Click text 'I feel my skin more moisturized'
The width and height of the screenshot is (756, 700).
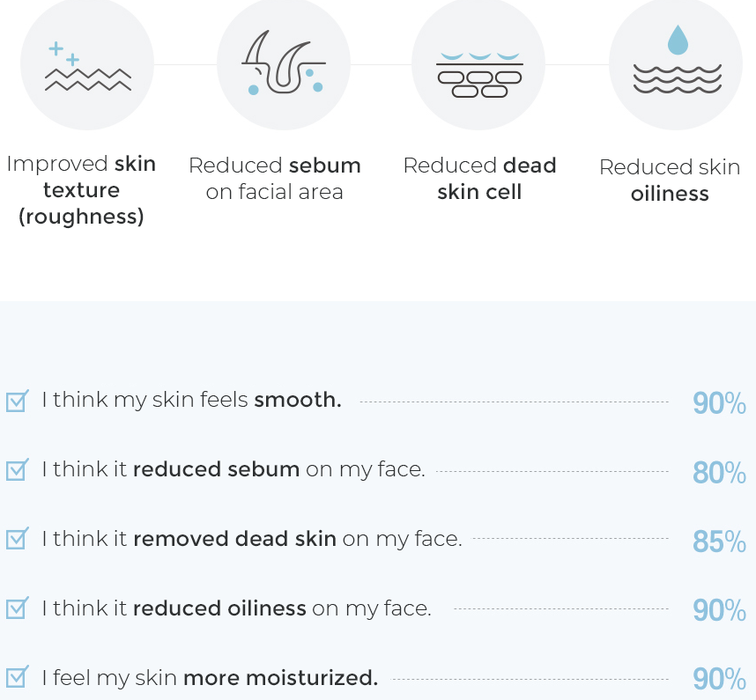point(210,678)
